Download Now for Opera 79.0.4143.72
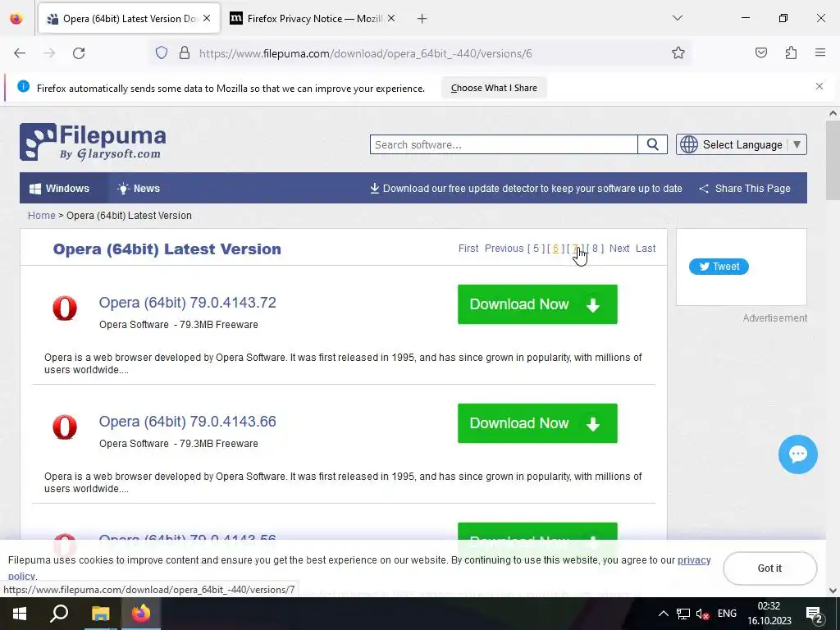 click(x=537, y=304)
